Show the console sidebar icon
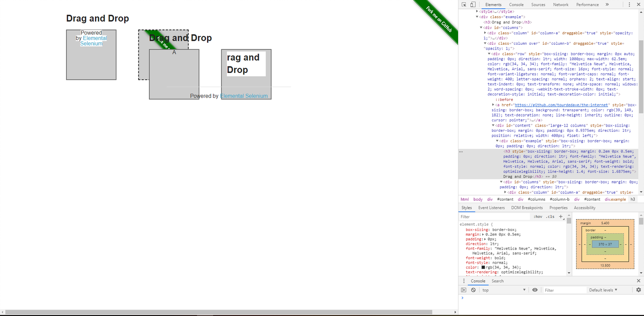The width and height of the screenshot is (644, 316). [464, 290]
